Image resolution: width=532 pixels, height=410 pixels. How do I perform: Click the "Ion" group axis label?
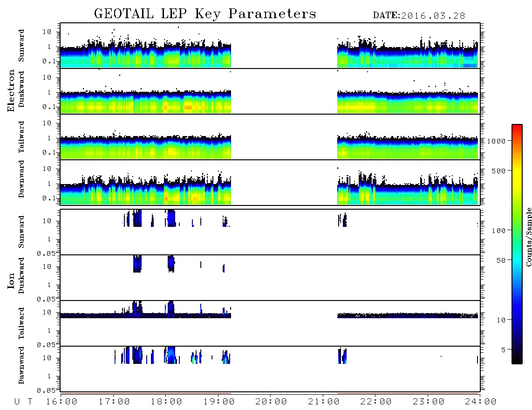(11, 280)
